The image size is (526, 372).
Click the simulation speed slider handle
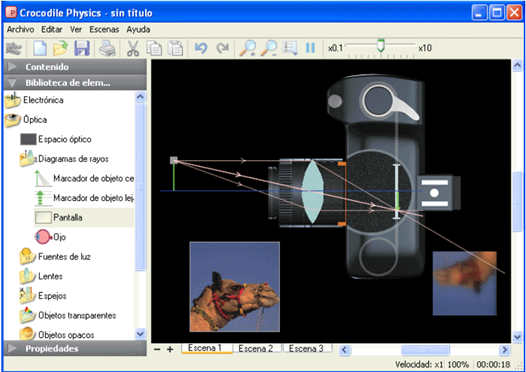click(380, 46)
